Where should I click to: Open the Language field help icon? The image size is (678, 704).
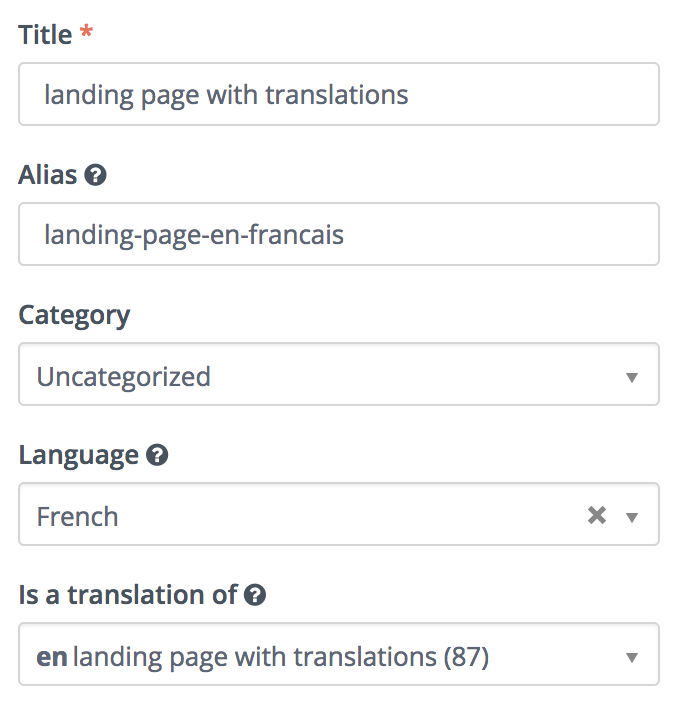(157, 455)
